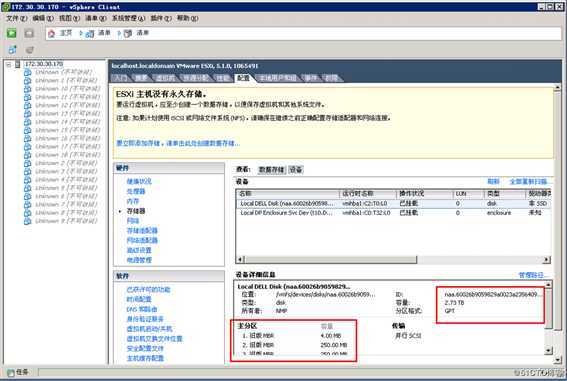The width and height of the screenshot is (567, 381).
Task: Switch view to 数据存储 (Datastores) button
Action: coord(271,170)
